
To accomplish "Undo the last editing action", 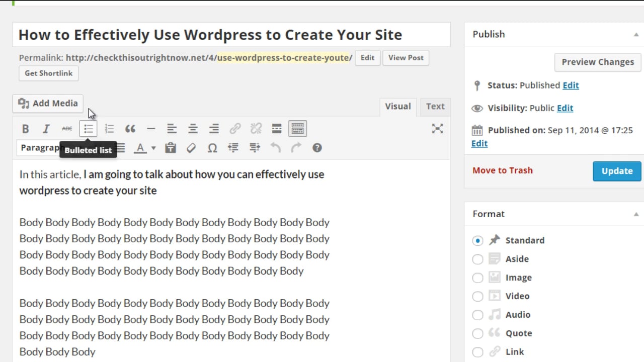I will 275,148.
